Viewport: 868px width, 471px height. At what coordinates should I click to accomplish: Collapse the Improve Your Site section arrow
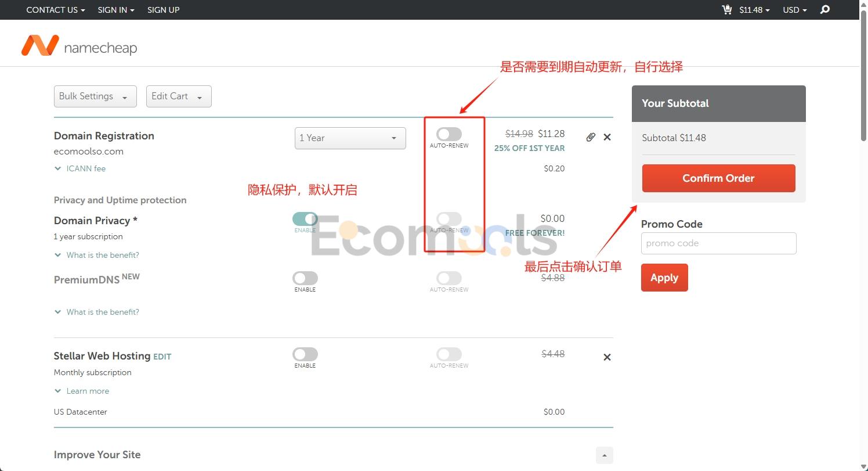coord(605,455)
